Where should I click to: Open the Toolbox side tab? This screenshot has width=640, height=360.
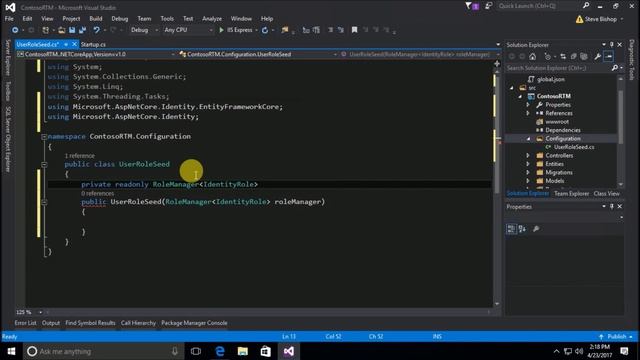click(7, 91)
